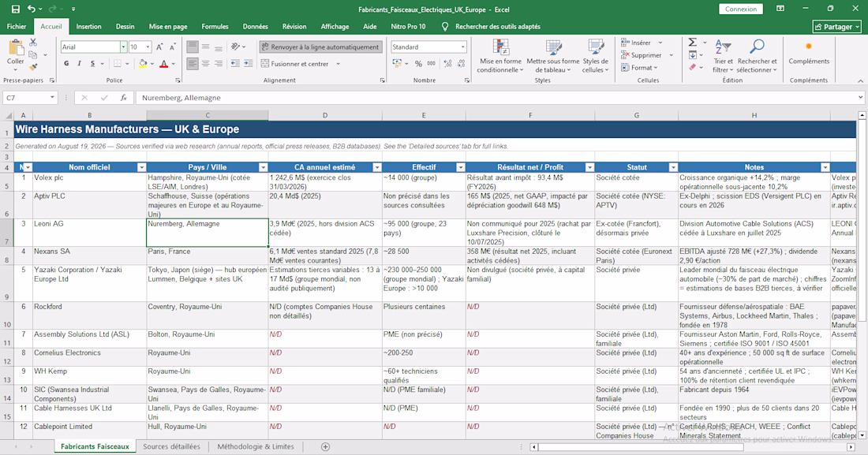
Task: Open the Nitro Pro 10 tab
Action: (408, 27)
